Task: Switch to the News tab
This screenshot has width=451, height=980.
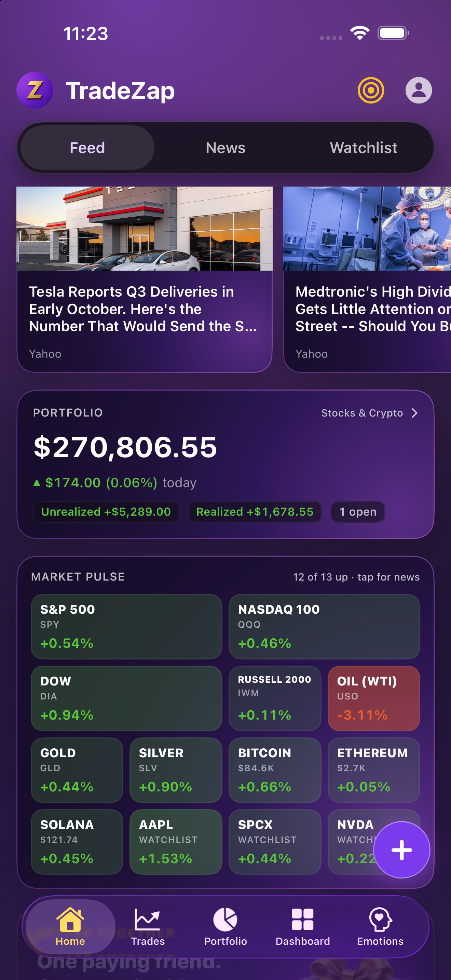Action: [x=225, y=148]
